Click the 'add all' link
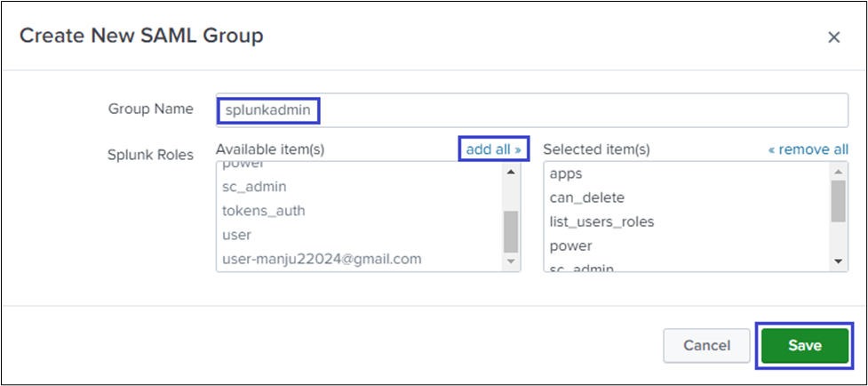This screenshot has height=386, width=868. (x=493, y=149)
